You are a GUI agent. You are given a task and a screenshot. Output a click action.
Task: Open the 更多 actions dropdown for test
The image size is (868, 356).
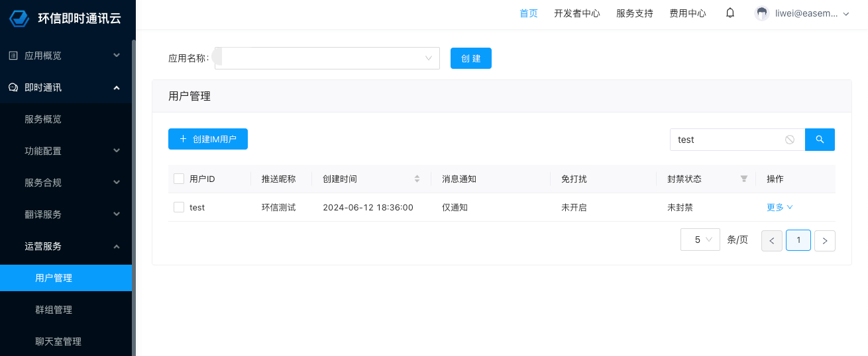pyautogui.click(x=780, y=207)
